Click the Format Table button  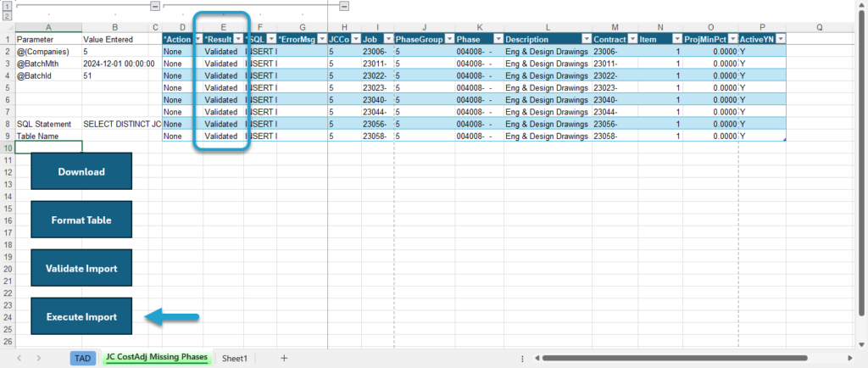81,220
